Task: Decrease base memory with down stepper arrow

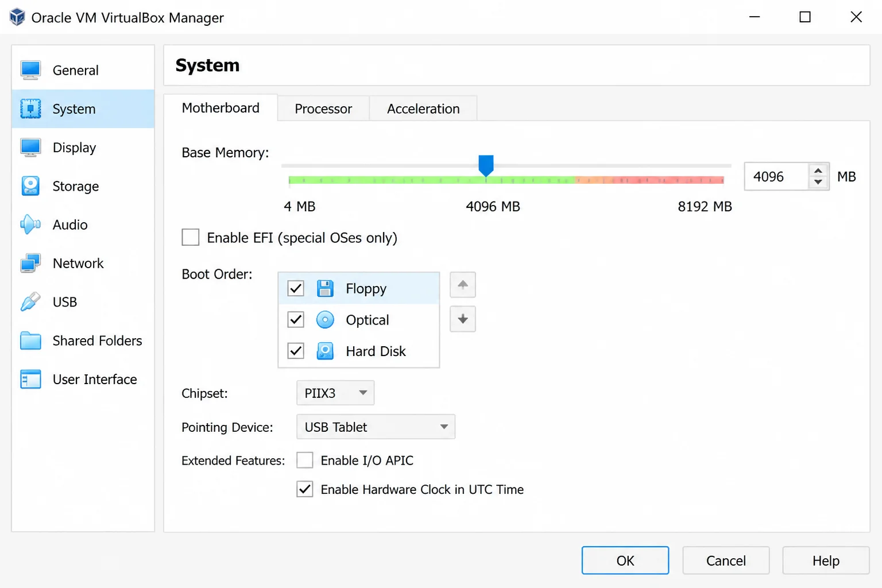Action: click(818, 182)
